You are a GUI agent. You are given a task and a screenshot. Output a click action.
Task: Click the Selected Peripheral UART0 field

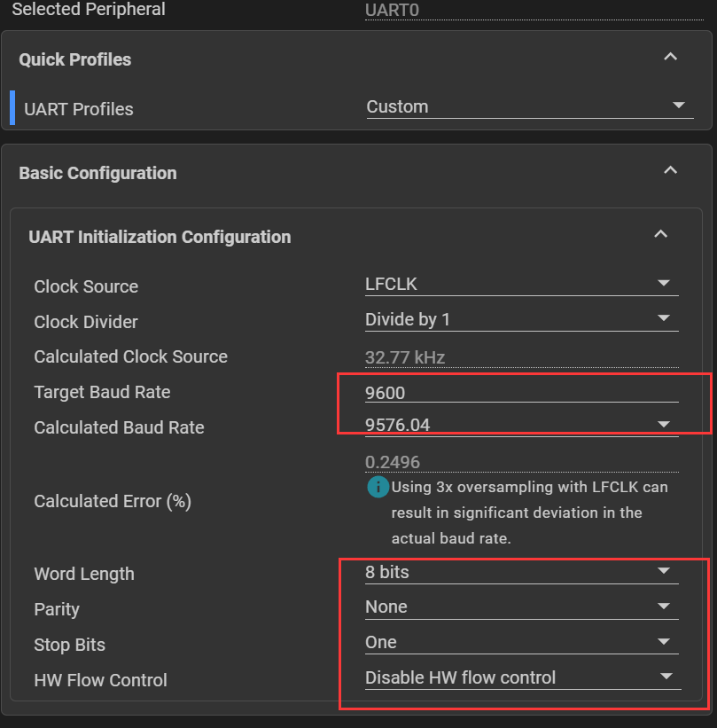[x=521, y=11]
